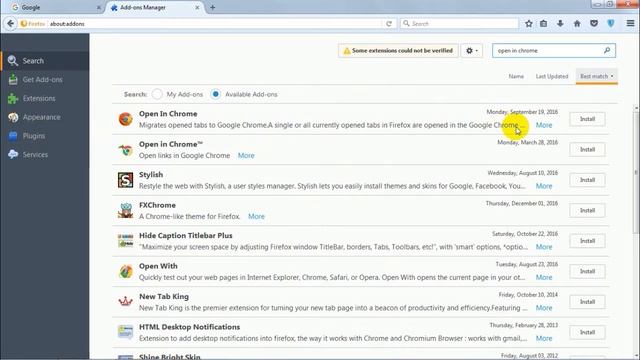Open More link for Open in Chrome™

[x=246, y=156]
